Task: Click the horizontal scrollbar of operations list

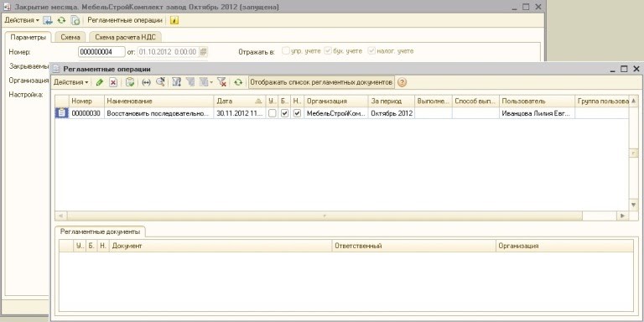Action: point(325,216)
